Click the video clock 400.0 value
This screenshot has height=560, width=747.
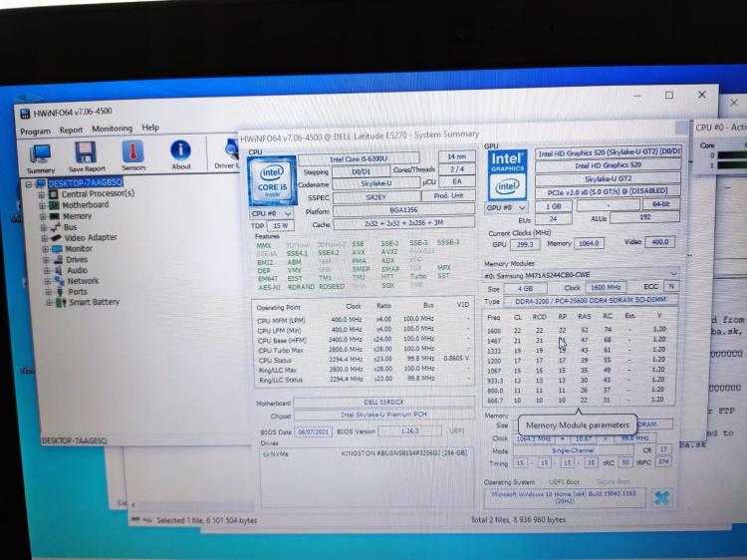coord(659,242)
